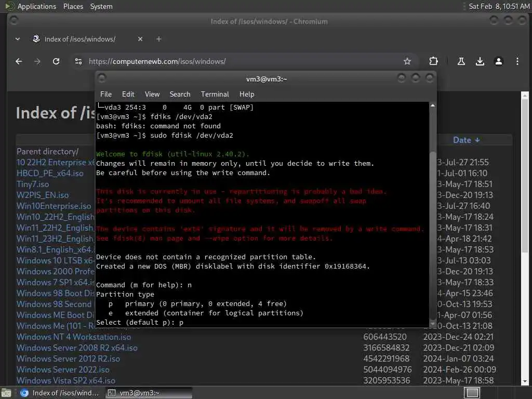Open the terminal Edit menu
Image resolution: width=532 pixels, height=399 pixels.
pyautogui.click(x=128, y=95)
